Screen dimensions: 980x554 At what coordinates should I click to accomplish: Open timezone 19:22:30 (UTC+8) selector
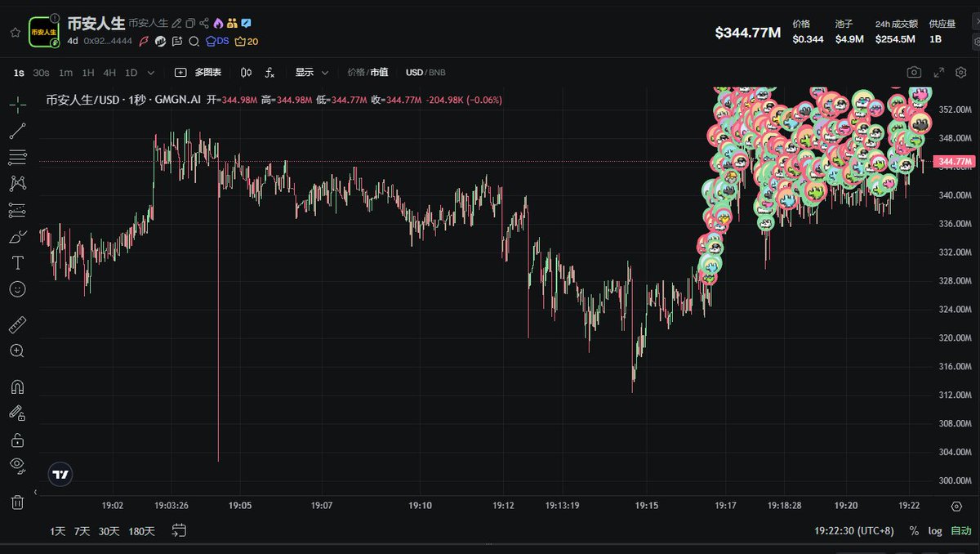click(x=853, y=531)
